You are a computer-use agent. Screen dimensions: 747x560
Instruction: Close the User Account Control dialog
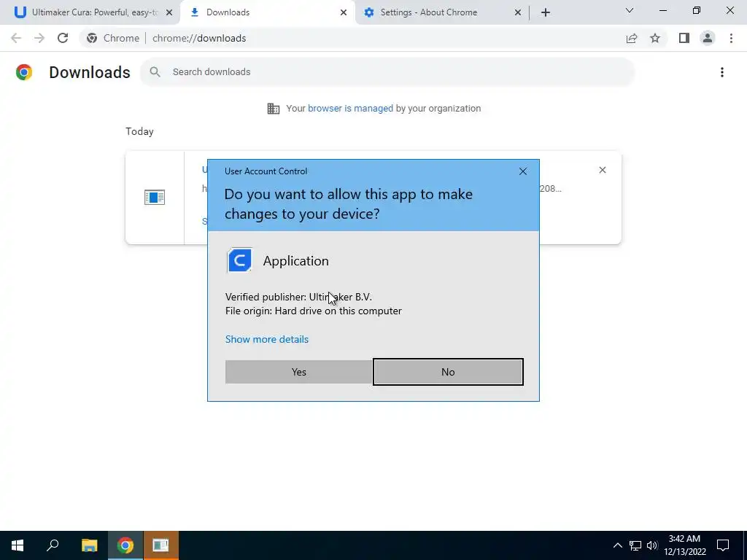pyautogui.click(x=522, y=171)
